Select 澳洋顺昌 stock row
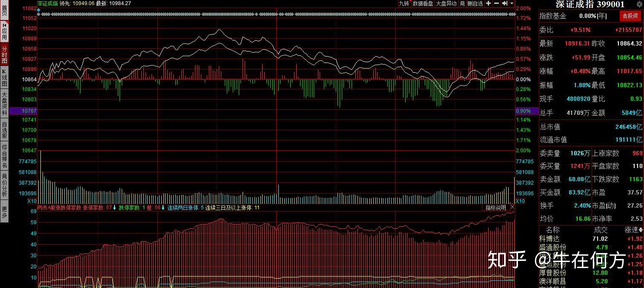 tap(591, 281)
